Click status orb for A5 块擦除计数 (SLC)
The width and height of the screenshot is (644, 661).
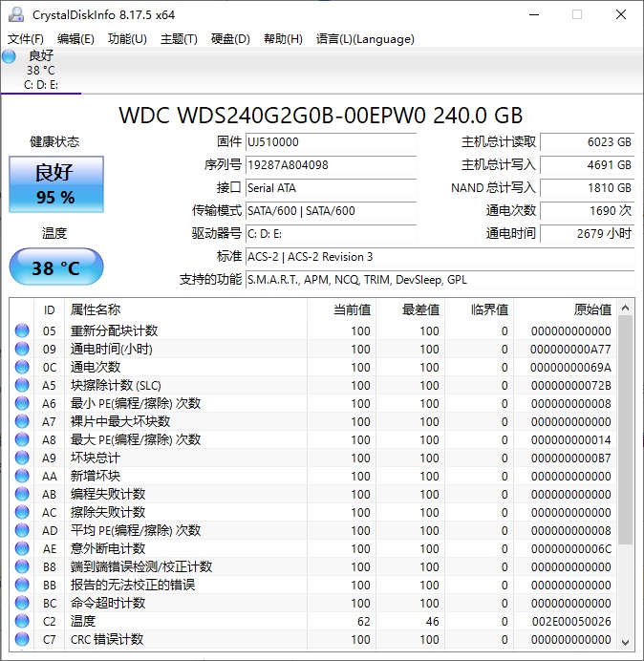click(22, 385)
